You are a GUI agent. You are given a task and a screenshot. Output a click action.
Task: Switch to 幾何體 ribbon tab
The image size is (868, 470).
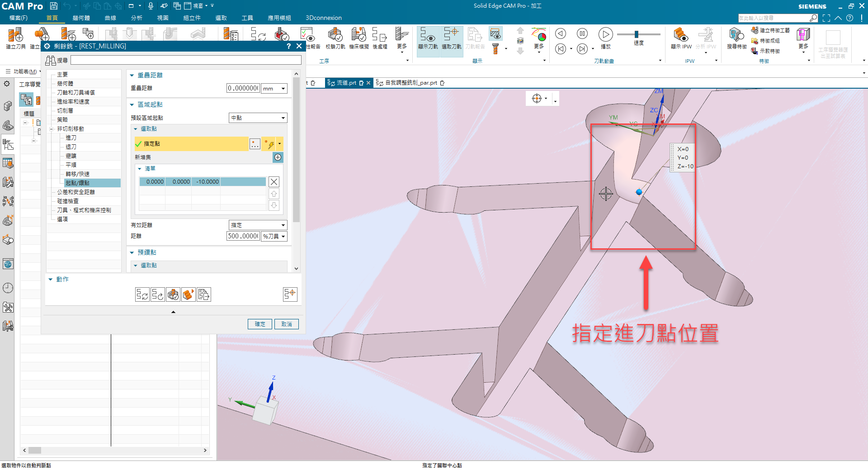tap(81, 18)
